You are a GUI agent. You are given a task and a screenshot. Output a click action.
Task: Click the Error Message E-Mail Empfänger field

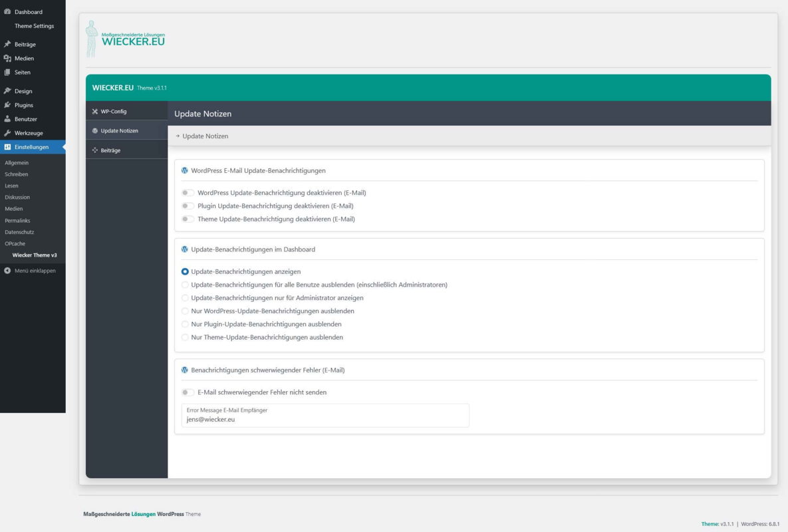click(x=325, y=416)
